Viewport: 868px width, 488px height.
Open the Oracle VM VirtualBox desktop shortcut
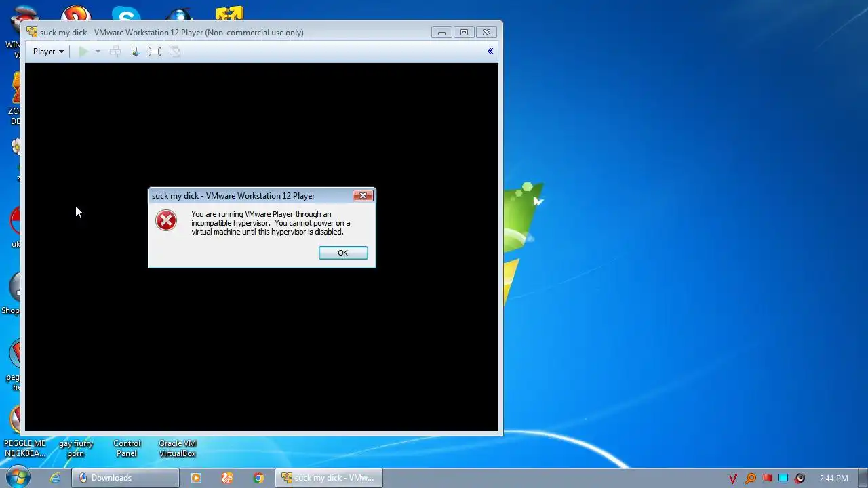point(178,448)
